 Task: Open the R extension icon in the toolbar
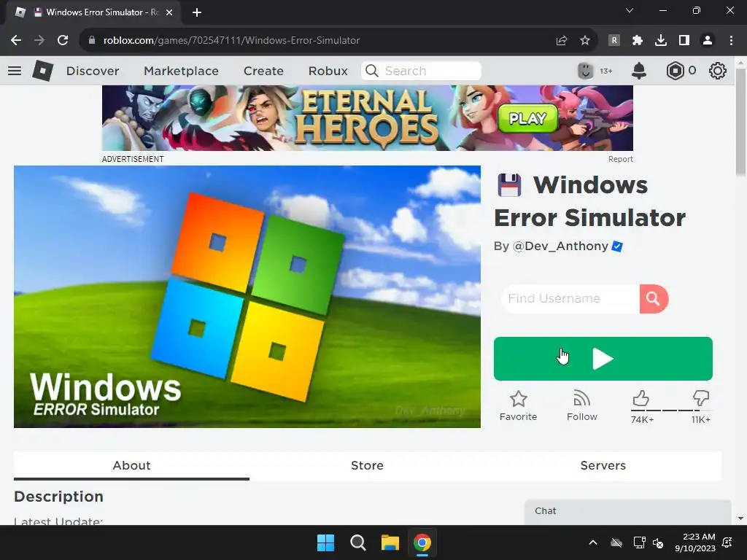[614, 41]
